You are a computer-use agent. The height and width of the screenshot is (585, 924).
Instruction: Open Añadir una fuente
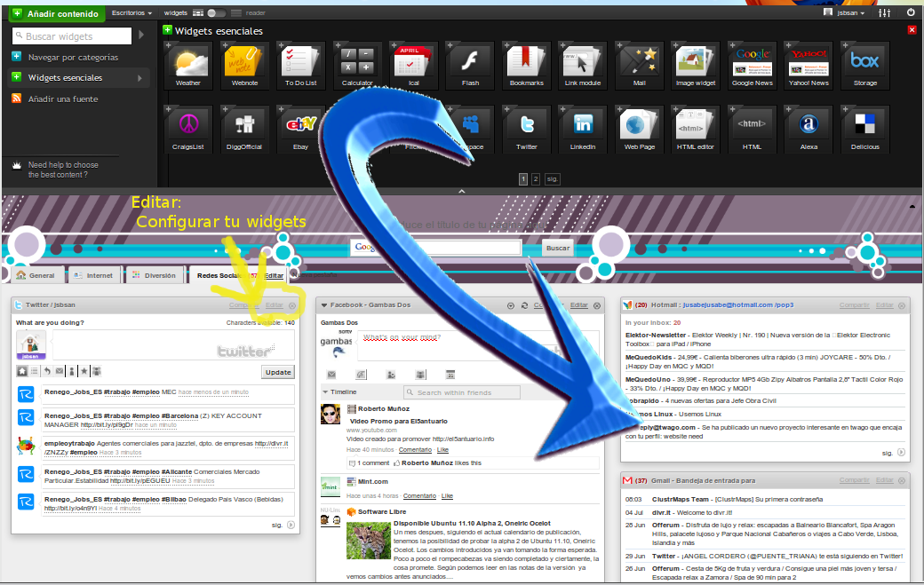63,99
